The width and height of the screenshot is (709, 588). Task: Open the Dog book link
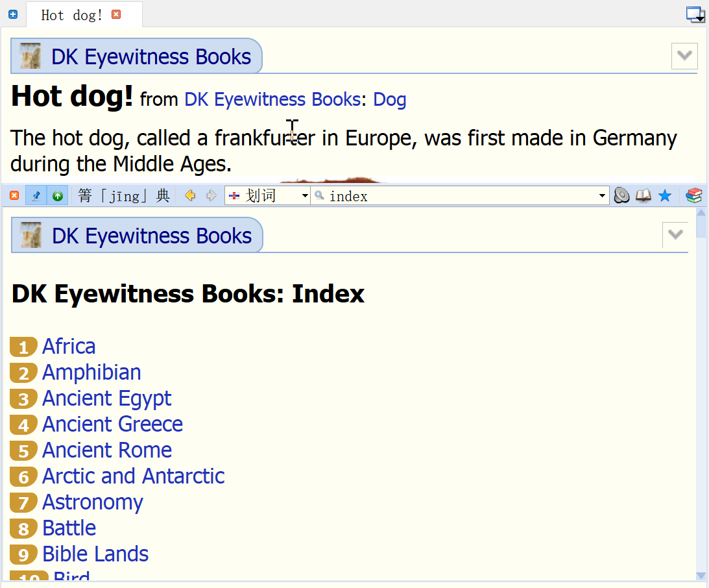point(389,99)
